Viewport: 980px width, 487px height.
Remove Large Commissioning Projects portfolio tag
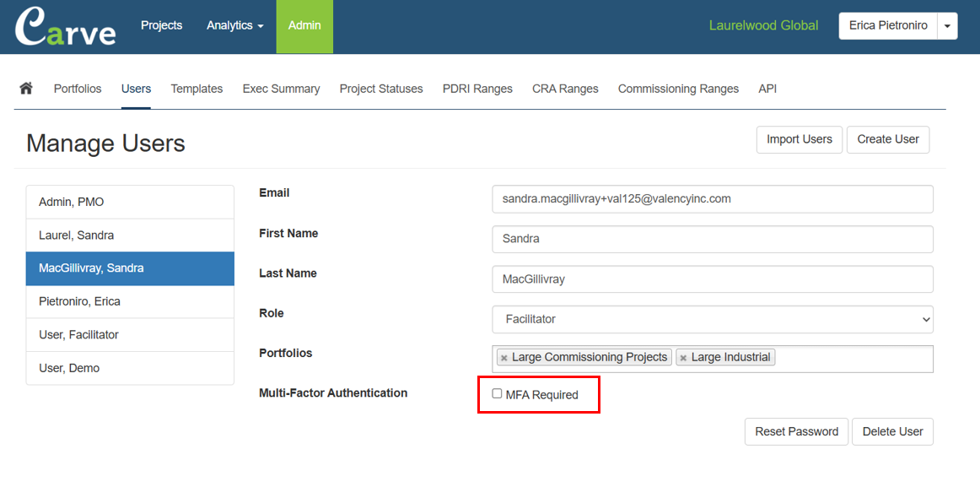click(503, 358)
